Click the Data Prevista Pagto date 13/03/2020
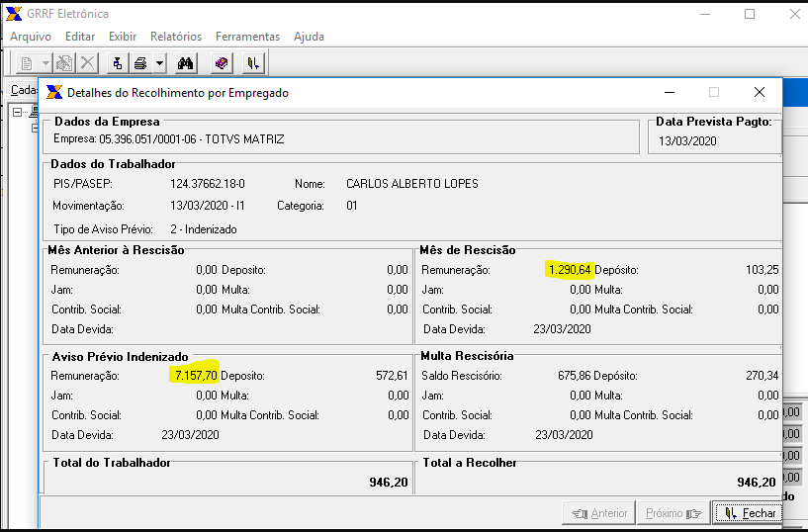The height and width of the screenshot is (532, 808). coord(687,141)
